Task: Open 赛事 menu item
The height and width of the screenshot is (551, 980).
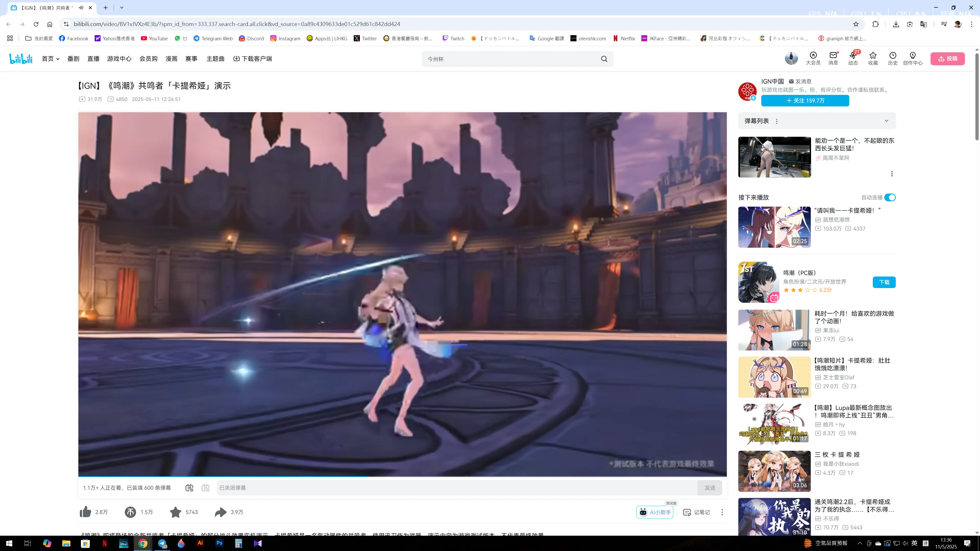Action: click(191, 59)
